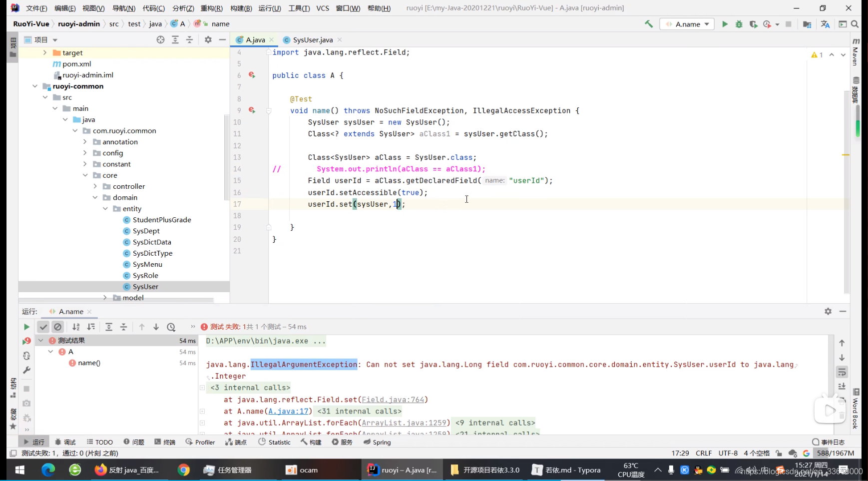This screenshot has width=868, height=481.
Task: Expand all in project panel
Action: click(175, 39)
